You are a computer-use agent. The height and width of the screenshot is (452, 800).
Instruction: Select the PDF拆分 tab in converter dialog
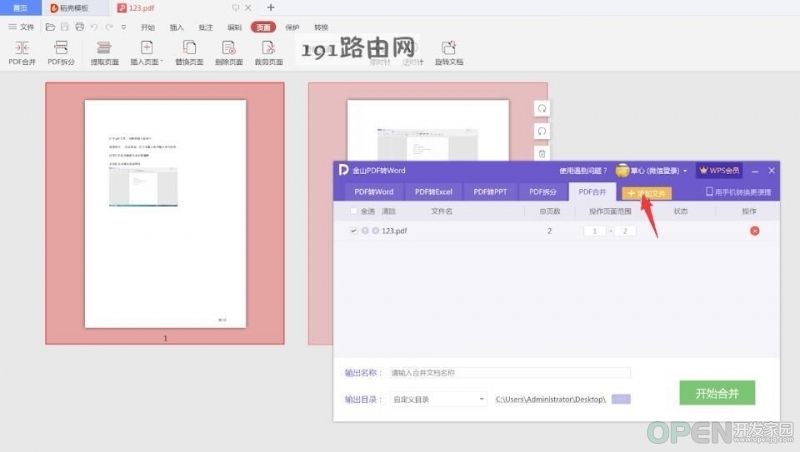tap(543, 192)
